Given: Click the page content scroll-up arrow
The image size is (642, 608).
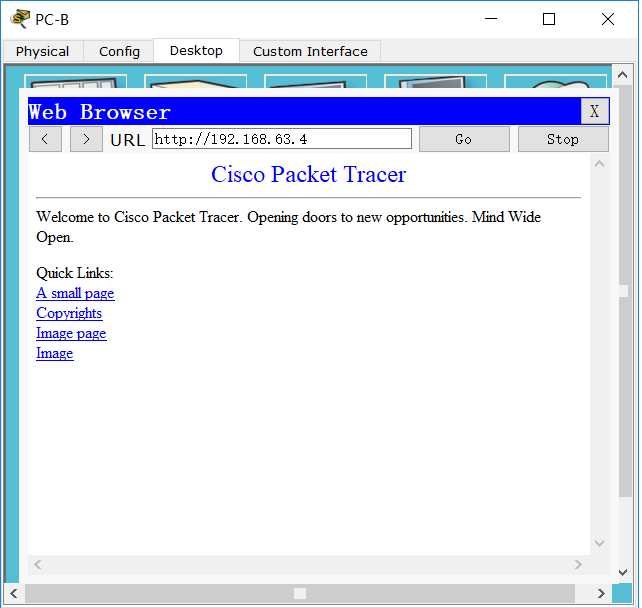Looking at the screenshot, I should [599, 164].
